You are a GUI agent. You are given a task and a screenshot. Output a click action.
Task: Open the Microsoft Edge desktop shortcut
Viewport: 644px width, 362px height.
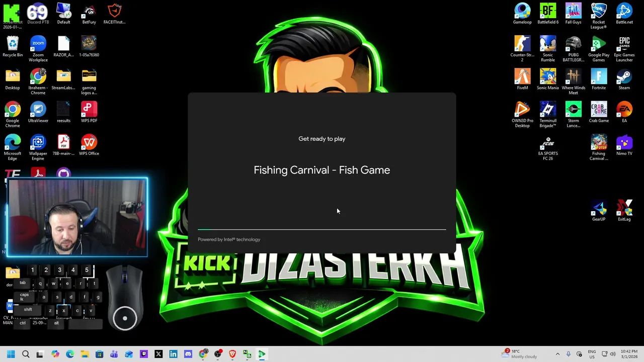pyautogui.click(x=13, y=148)
